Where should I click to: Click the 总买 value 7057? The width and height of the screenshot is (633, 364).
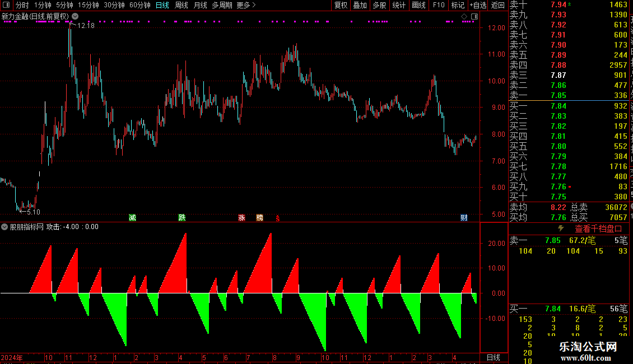(x=618, y=217)
